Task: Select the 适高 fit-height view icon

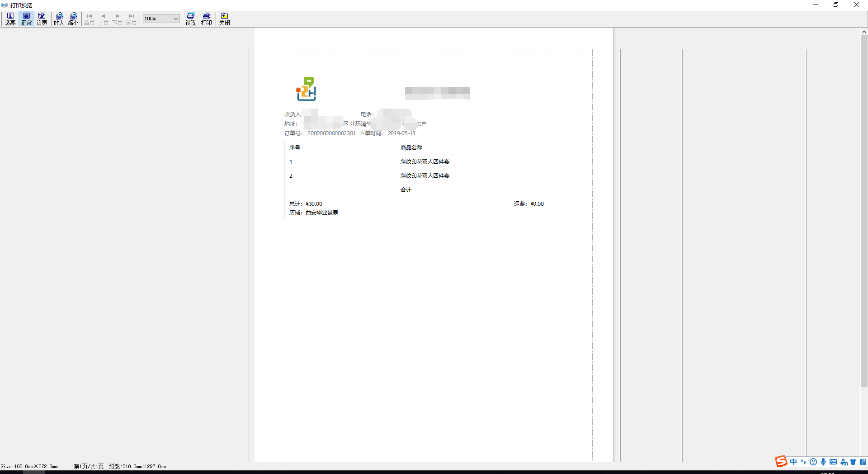Action: pos(10,19)
